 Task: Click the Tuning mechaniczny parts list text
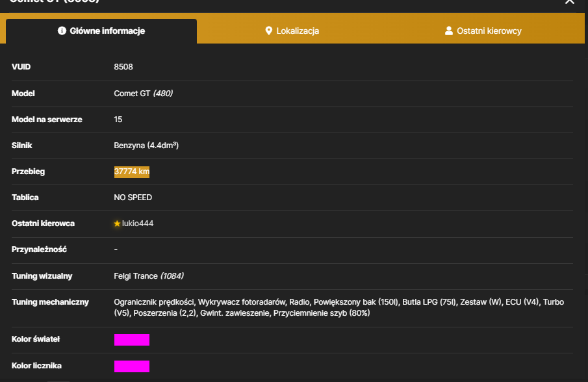click(x=339, y=307)
